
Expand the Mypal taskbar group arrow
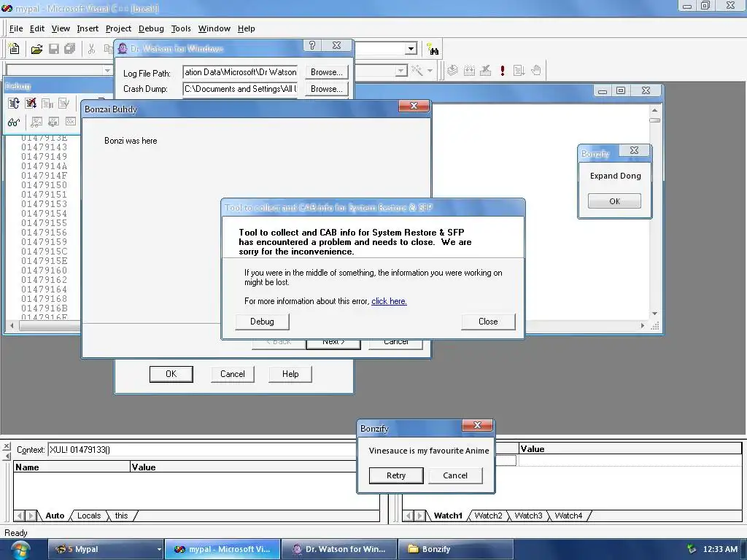(x=159, y=549)
